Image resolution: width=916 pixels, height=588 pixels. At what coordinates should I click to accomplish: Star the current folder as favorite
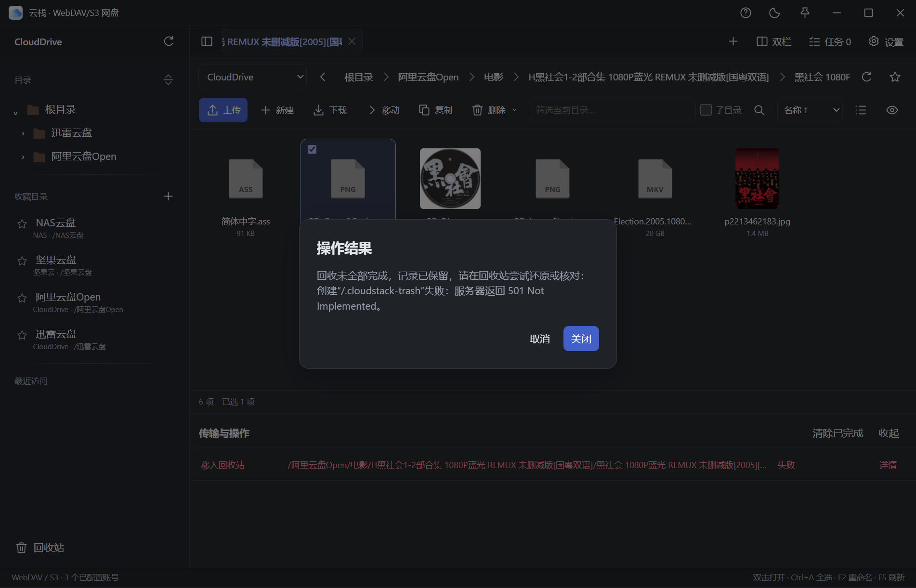pyautogui.click(x=895, y=77)
